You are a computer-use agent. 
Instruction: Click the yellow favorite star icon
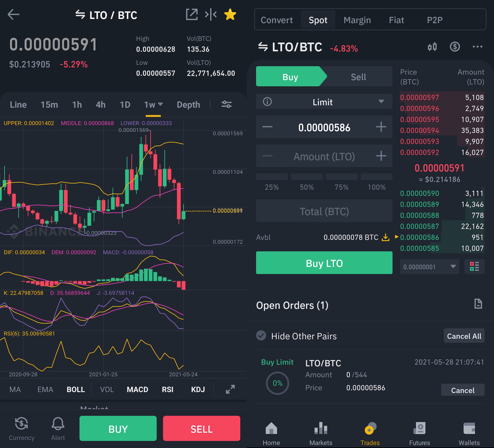click(230, 15)
